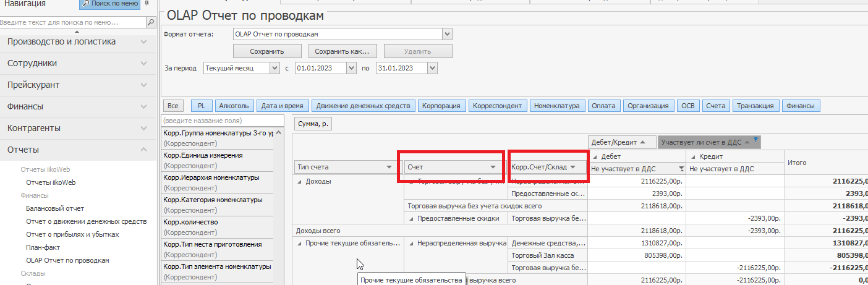Collapse the Кредит column group triangle
Screen dimensions: 868x285
click(693, 157)
